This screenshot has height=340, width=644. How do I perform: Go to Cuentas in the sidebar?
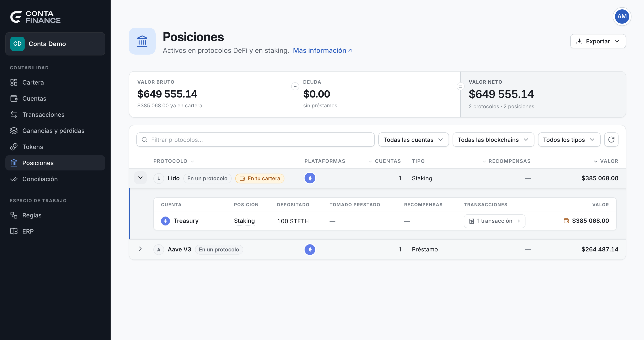(x=55, y=98)
